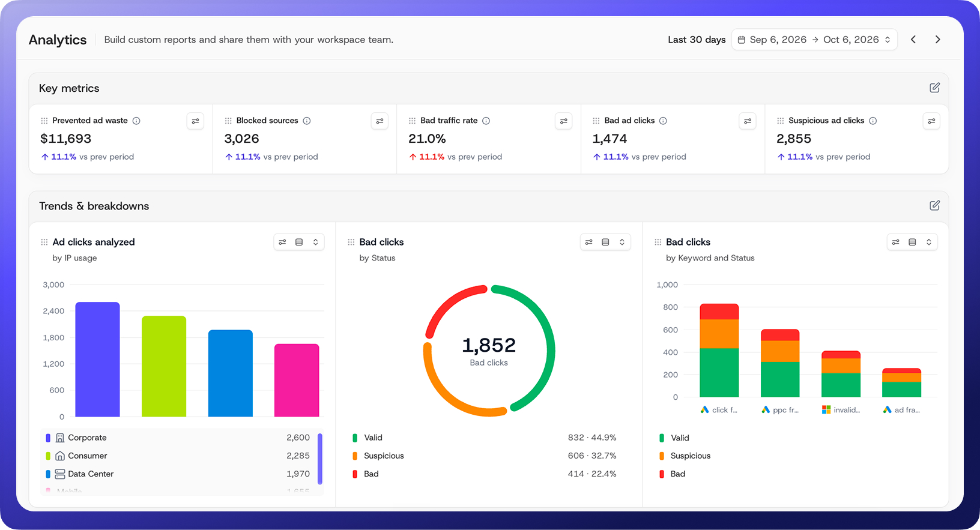Select the Data Center legend row
This screenshot has height=530, width=980.
pyautogui.click(x=178, y=474)
